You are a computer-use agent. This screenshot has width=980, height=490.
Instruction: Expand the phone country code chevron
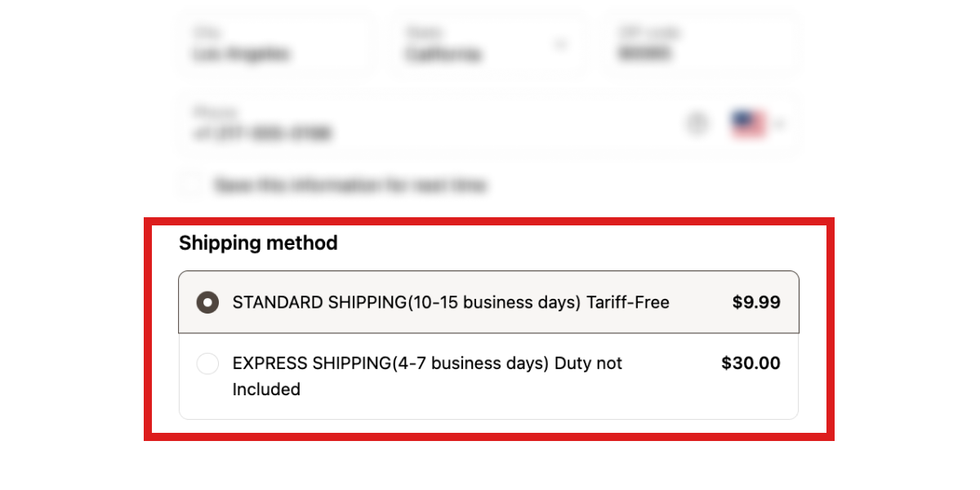781,124
